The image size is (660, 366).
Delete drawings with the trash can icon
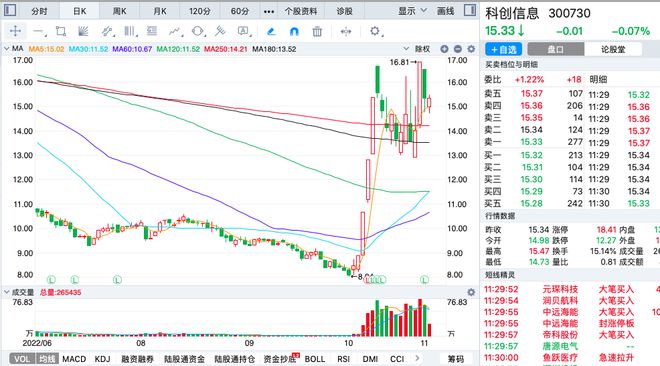click(x=317, y=31)
